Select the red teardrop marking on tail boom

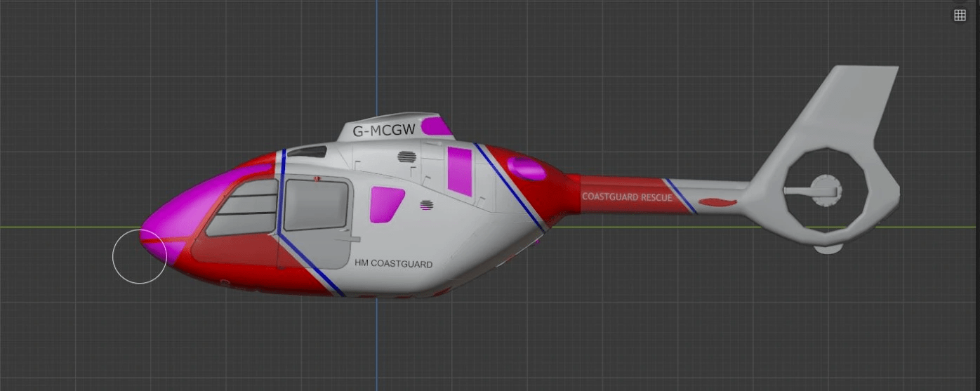click(x=717, y=203)
